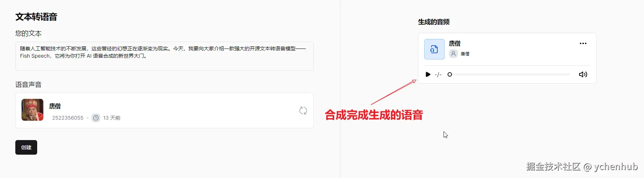Click the 13 天前 timestamp
The image size is (644, 178).
pos(112,118)
